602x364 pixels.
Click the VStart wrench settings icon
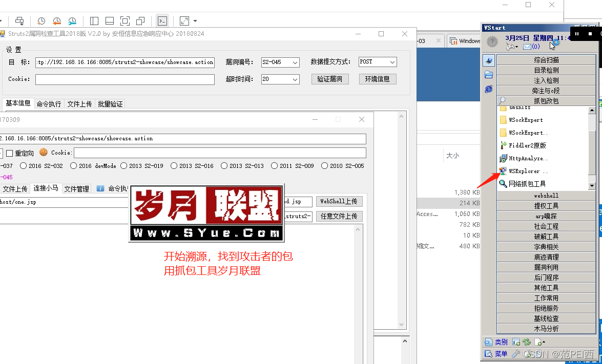pos(516,354)
